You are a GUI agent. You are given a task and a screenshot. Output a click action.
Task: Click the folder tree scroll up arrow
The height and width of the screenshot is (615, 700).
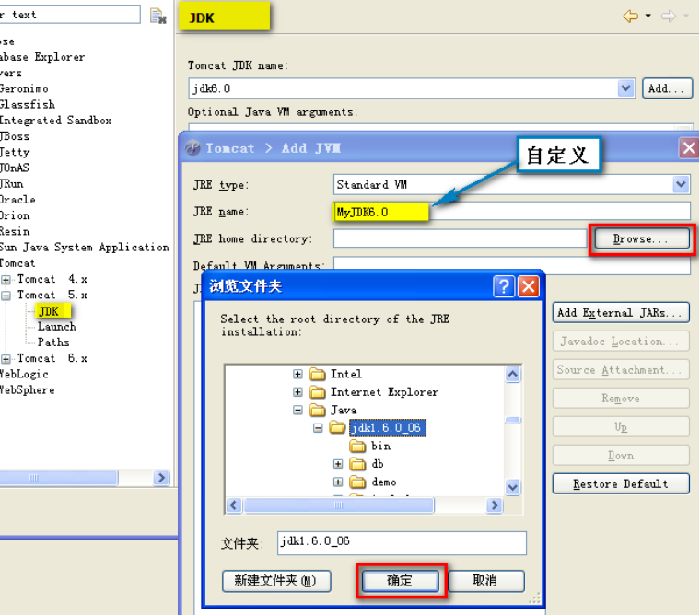(x=512, y=374)
